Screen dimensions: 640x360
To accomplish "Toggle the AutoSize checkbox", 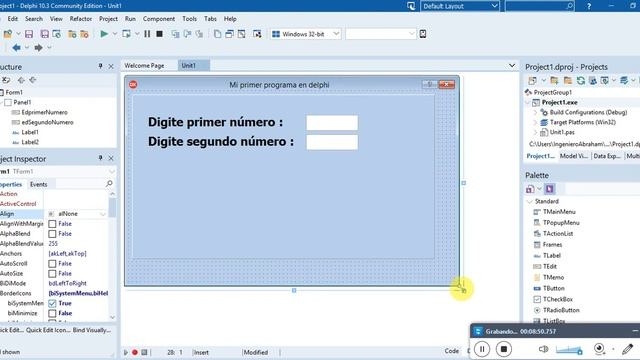I will (52, 273).
